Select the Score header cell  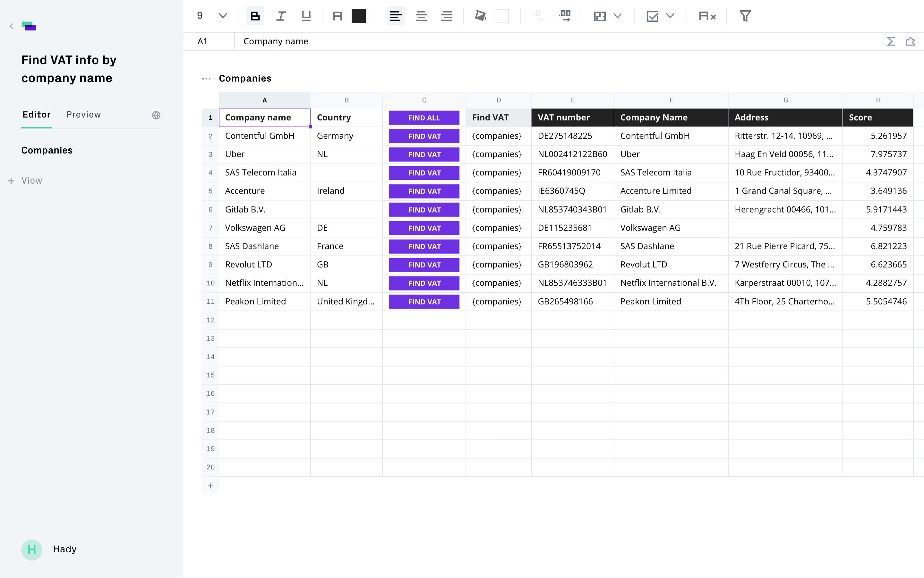point(878,117)
